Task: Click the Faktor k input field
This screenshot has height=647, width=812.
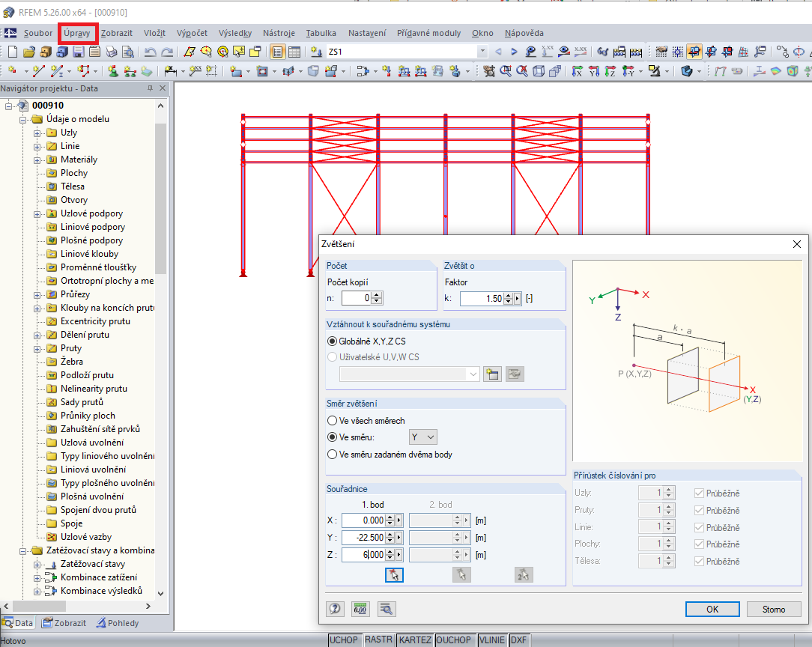Action: click(482, 299)
